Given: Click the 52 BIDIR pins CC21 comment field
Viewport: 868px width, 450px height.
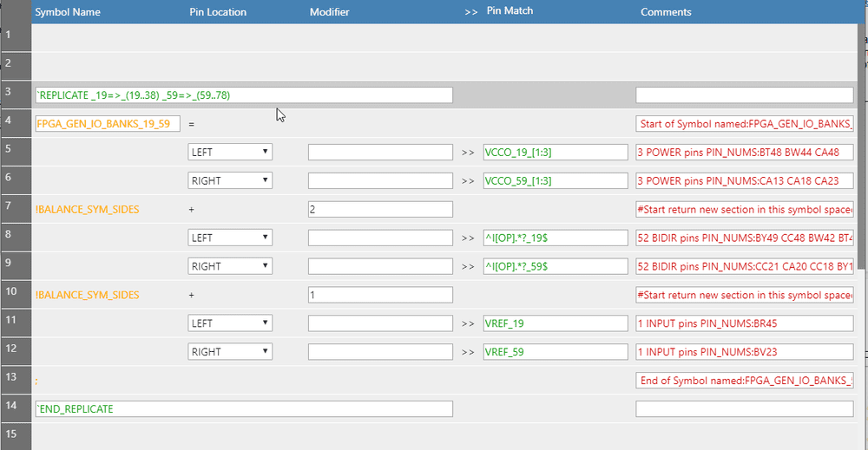Looking at the screenshot, I should click(x=745, y=266).
